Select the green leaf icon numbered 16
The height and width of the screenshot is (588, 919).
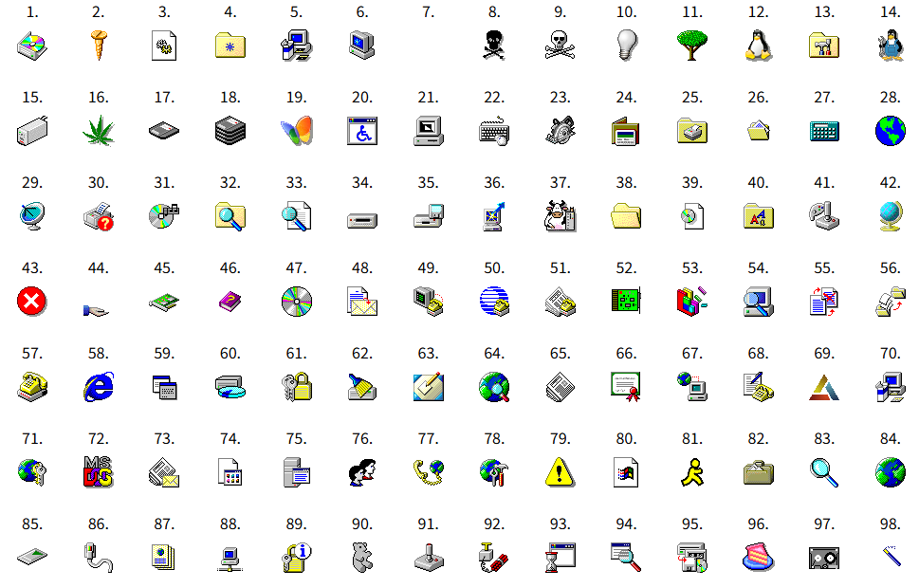coord(99,131)
